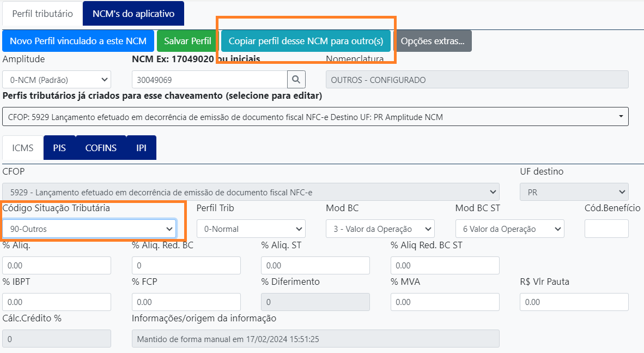Screen dimensions: 644x353
Task: Open the Perfis tributários já criados dropdown
Action: pyautogui.click(x=315, y=117)
